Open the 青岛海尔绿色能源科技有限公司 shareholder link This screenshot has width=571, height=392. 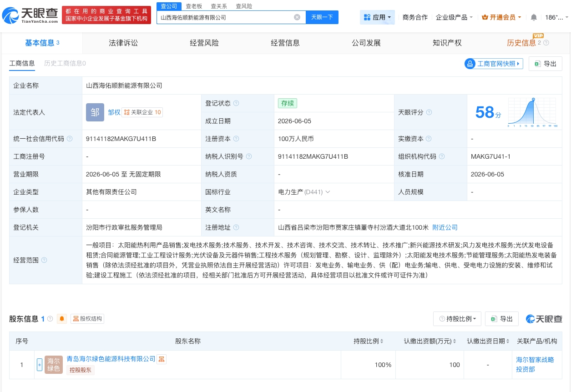[x=111, y=359]
